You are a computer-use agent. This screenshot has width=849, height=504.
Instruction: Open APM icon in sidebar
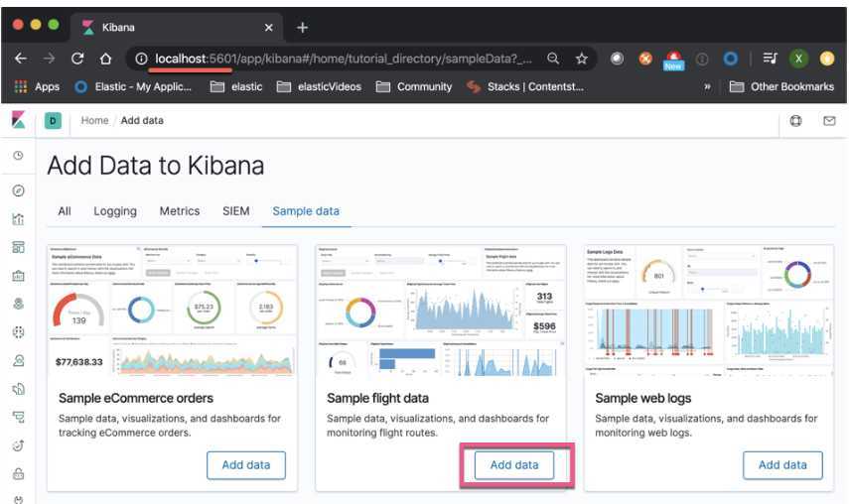pos(19,417)
